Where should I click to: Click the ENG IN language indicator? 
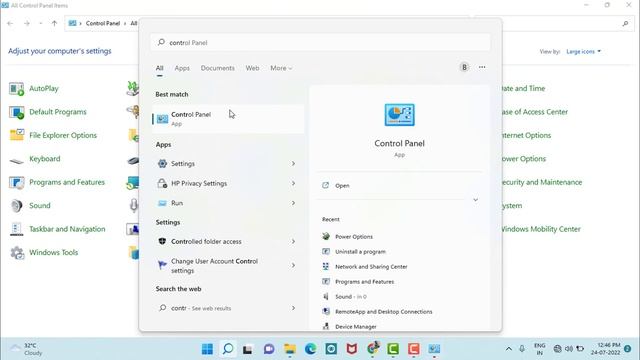pyautogui.click(x=540, y=349)
